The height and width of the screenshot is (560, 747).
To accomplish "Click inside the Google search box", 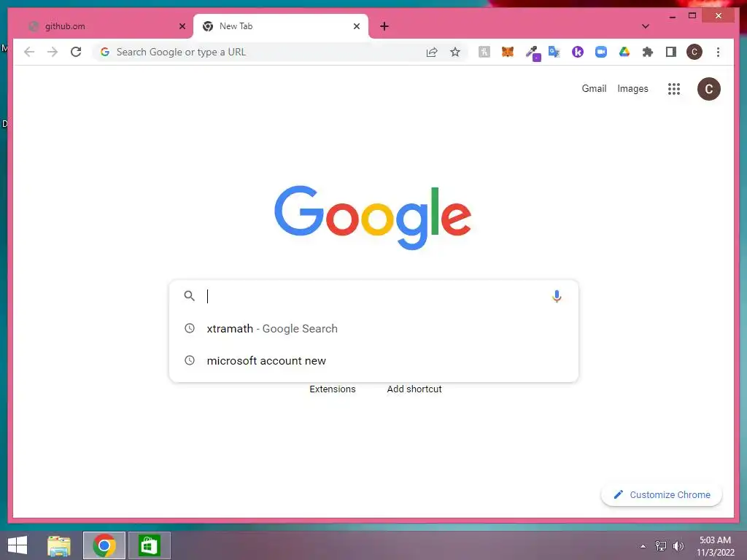I will coord(374,296).
